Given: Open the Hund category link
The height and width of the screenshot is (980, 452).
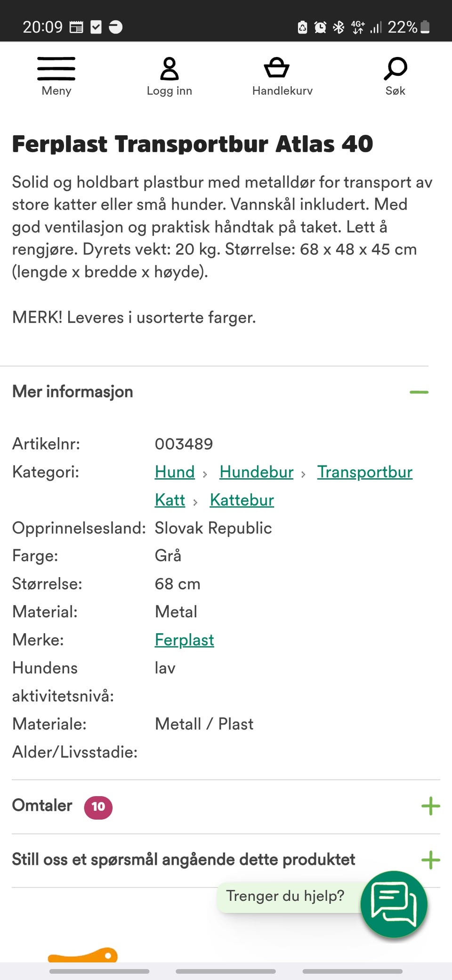Looking at the screenshot, I should click(x=174, y=472).
